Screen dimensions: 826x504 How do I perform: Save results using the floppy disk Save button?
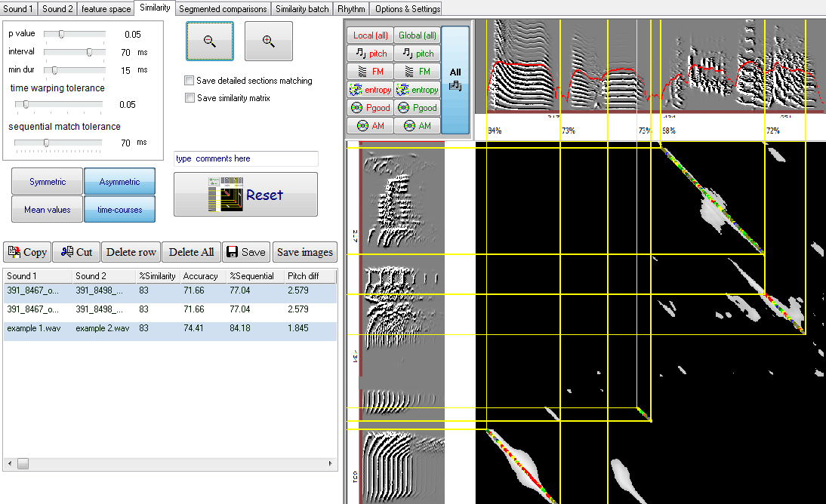coord(246,253)
